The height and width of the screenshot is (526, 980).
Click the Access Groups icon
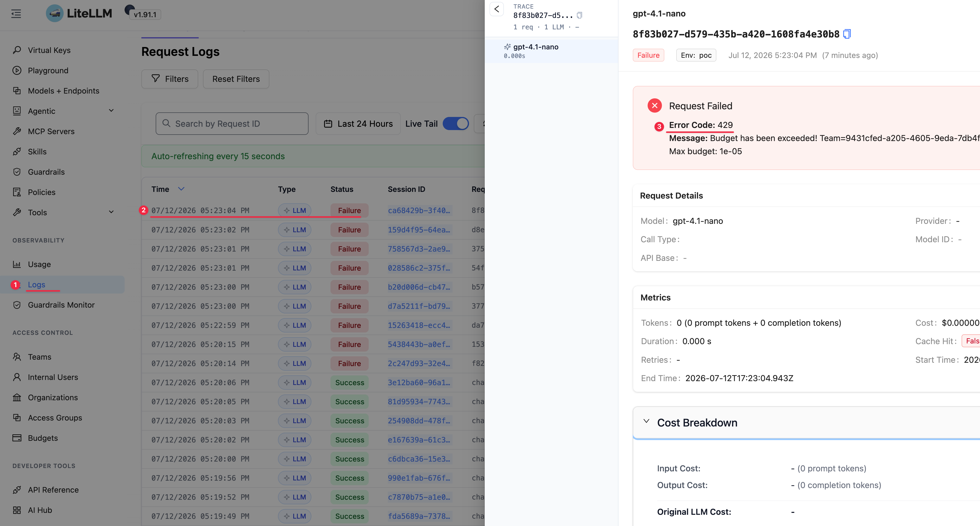pyautogui.click(x=17, y=418)
